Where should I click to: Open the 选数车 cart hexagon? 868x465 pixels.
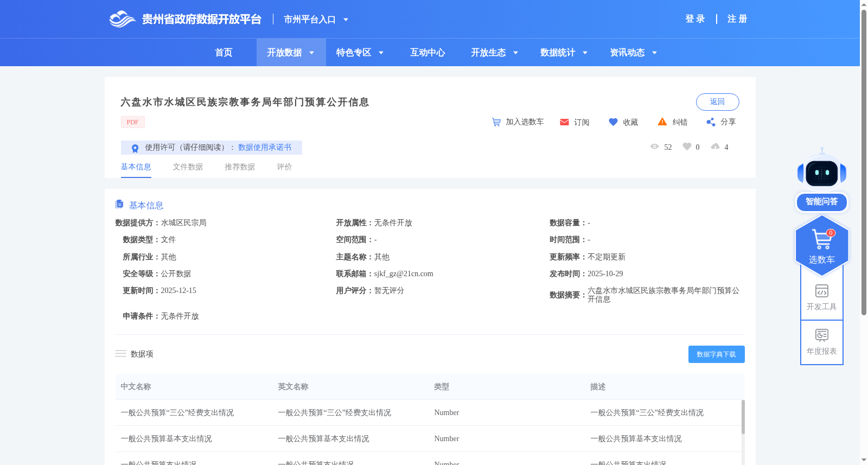[x=822, y=245]
